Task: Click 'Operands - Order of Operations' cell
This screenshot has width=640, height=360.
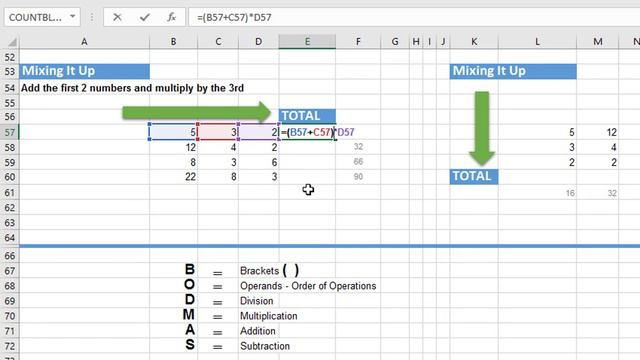Action: pos(308,286)
